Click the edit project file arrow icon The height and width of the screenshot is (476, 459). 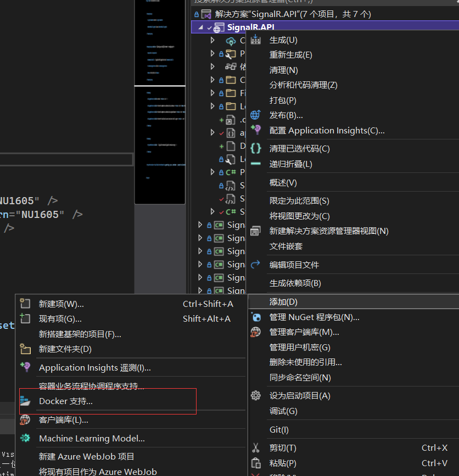pyautogui.click(x=255, y=265)
